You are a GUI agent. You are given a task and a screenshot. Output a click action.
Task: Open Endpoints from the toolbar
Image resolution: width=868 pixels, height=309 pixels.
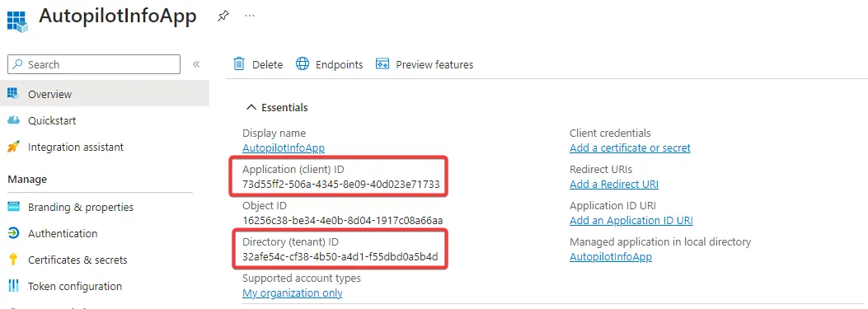coord(340,65)
